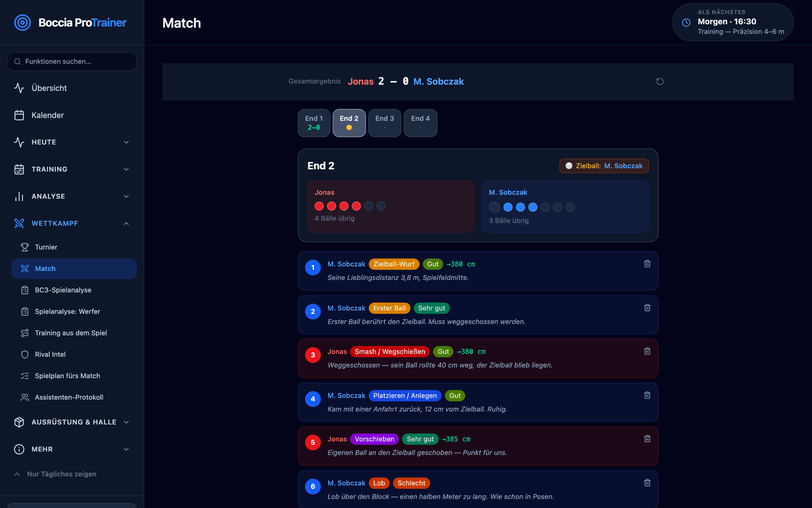Select the End 2 tab
This screenshot has height=508, width=812.
click(349, 123)
